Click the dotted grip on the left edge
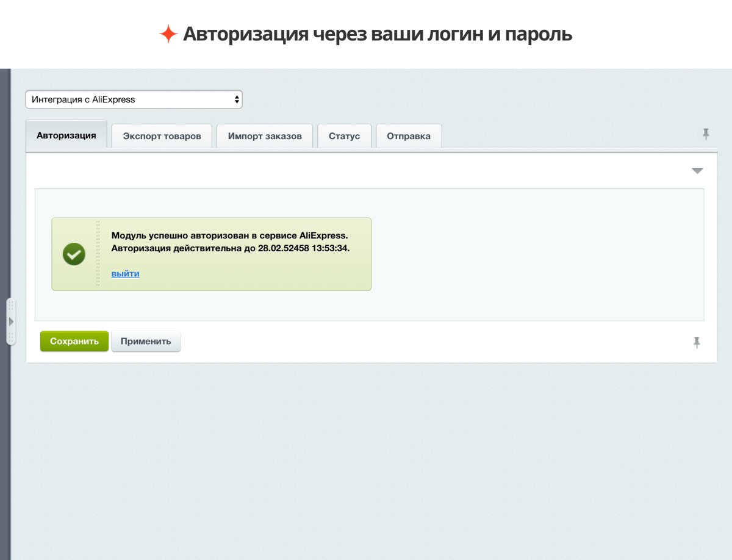This screenshot has width=732, height=560. click(x=10, y=305)
